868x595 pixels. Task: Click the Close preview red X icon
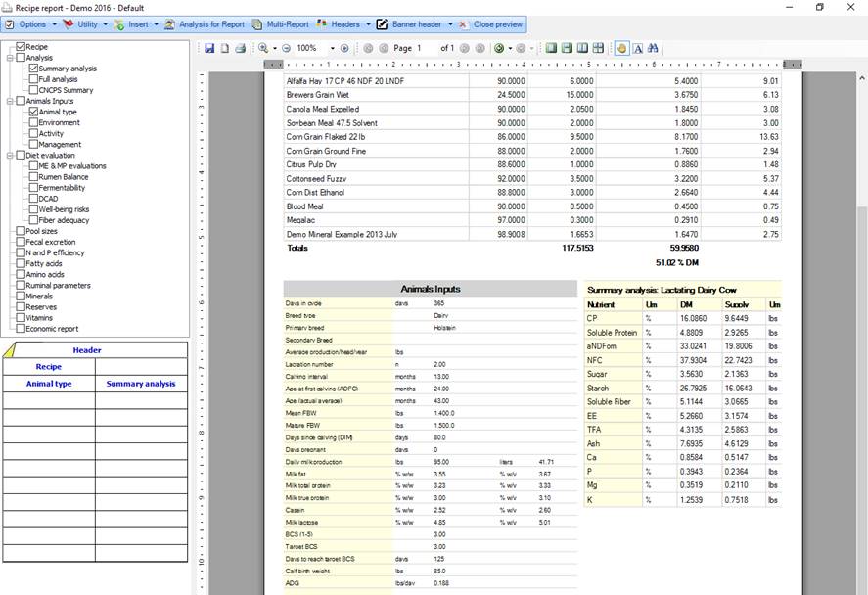tap(462, 24)
